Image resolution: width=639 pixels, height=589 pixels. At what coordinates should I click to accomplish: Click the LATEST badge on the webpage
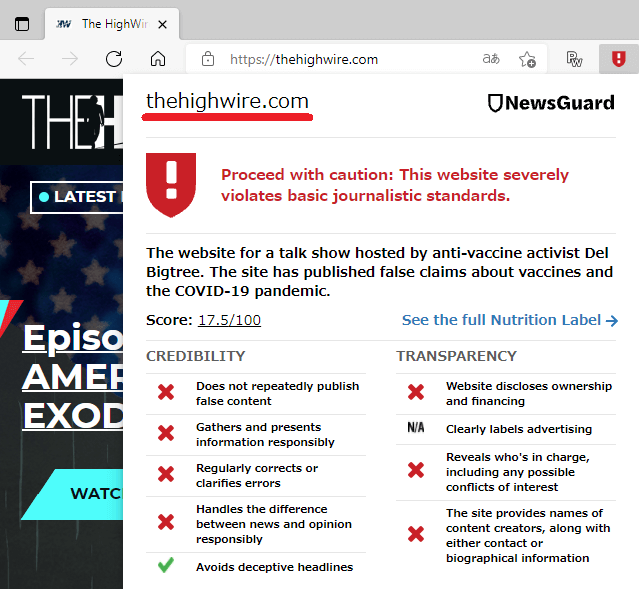tap(77, 197)
